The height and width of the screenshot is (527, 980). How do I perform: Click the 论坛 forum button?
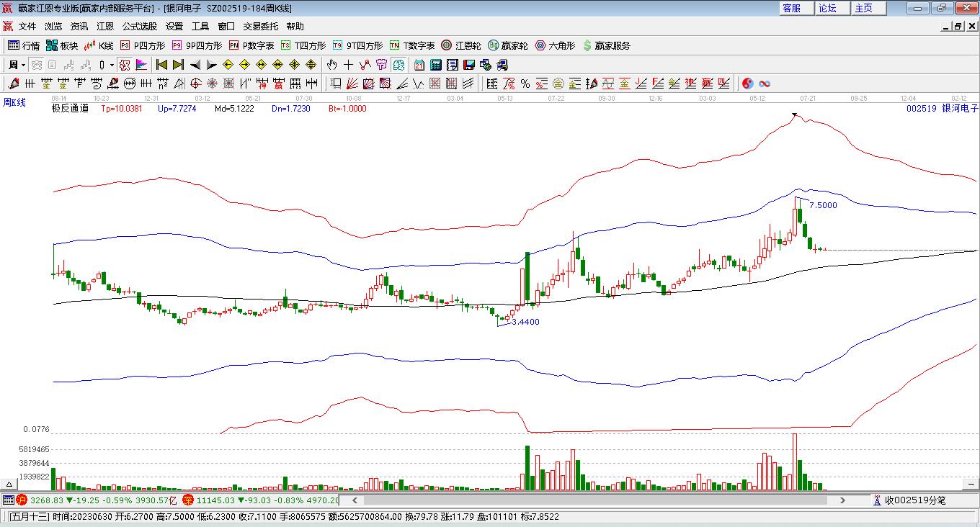click(x=827, y=8)
